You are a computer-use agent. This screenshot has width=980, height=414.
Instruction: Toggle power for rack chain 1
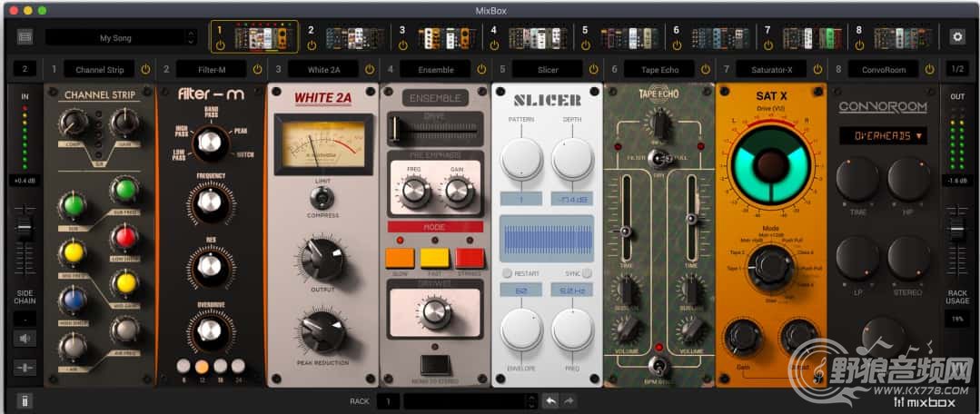tap(220, 45)
